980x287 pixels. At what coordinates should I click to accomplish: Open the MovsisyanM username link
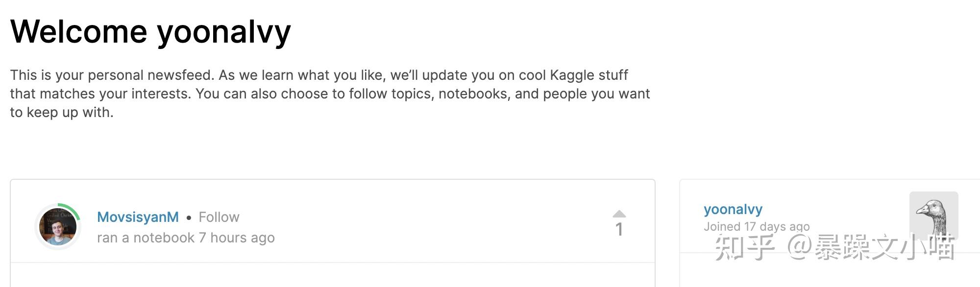[138, 217]
